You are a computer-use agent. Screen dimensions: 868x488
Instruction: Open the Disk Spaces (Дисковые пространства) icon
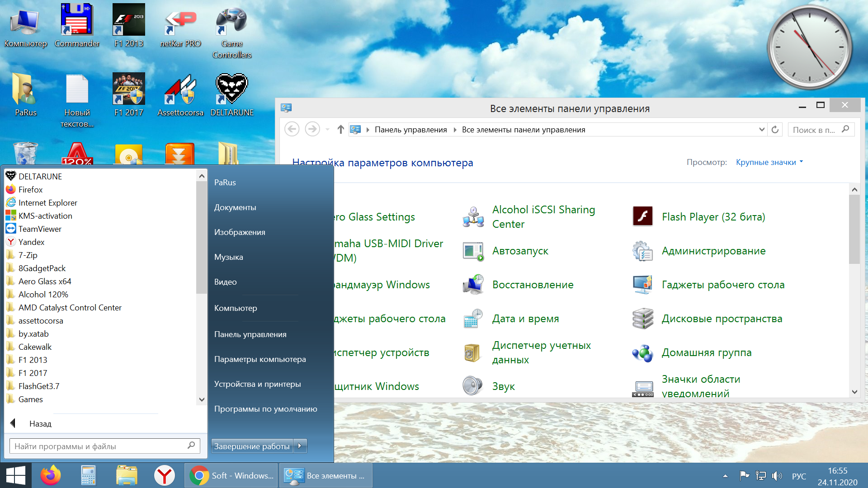pyautogui.click(x=642, y=319)
